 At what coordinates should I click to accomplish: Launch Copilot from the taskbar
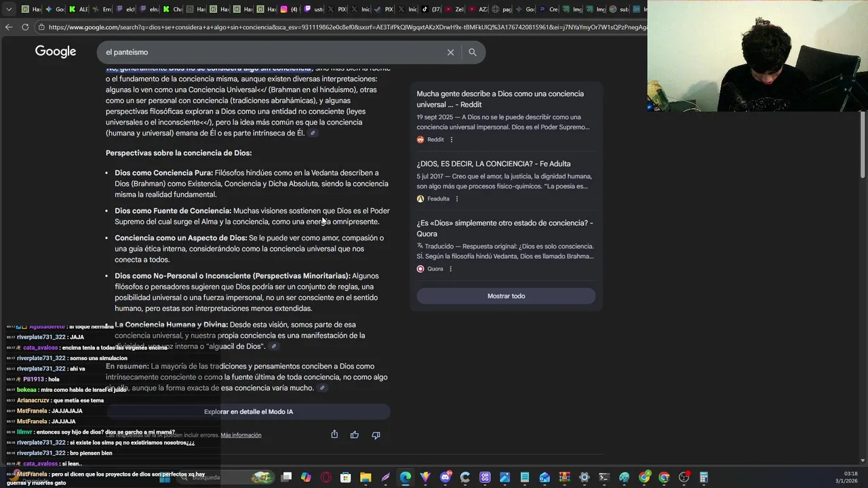(x=306, y=477)
